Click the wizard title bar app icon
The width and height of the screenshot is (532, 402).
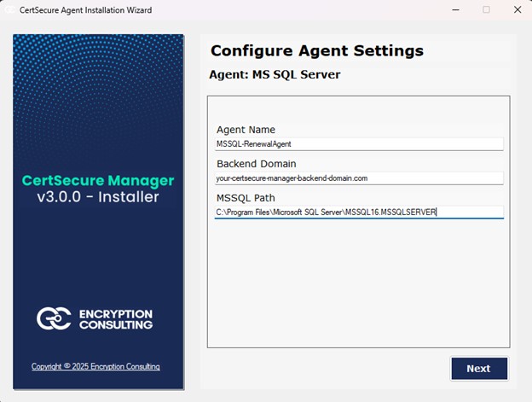9,10
